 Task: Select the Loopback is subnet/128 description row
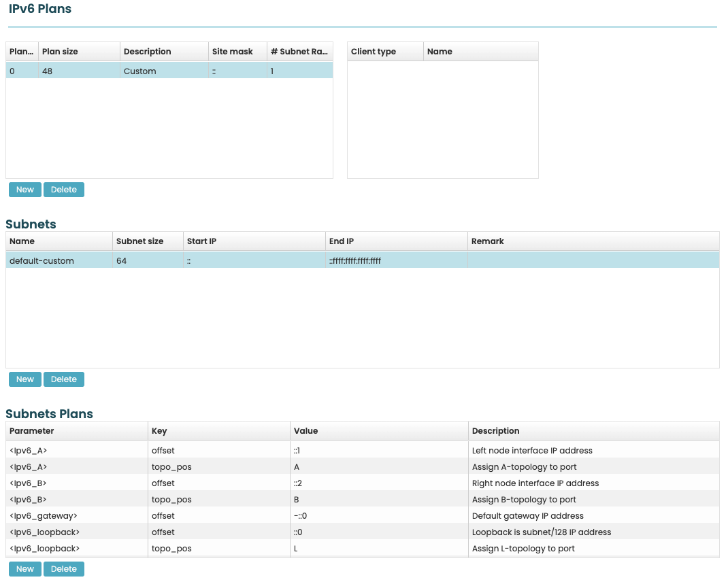click(542, 532)
